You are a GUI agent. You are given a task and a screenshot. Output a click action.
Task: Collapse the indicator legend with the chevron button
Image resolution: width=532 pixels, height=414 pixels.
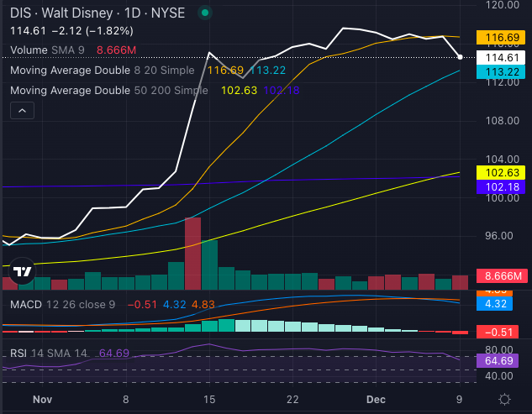[23, 110]
